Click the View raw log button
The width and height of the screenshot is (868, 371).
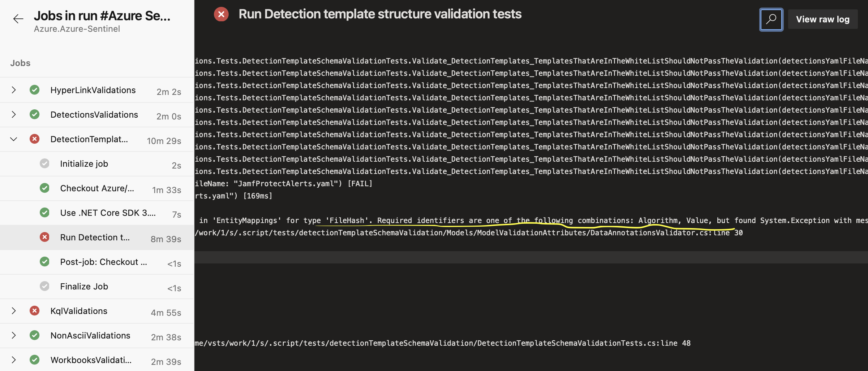(822, 19)
